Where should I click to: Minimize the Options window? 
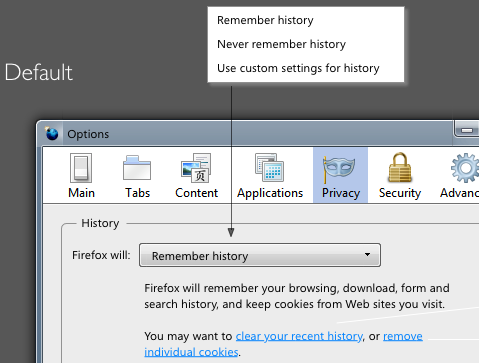tap(467, 130)
